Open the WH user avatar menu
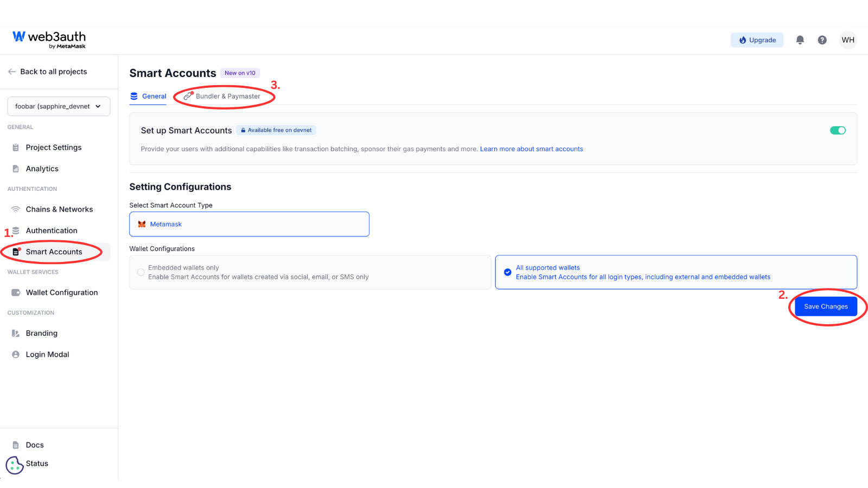This screenshot has height=488, width=868. pos(848,40)
